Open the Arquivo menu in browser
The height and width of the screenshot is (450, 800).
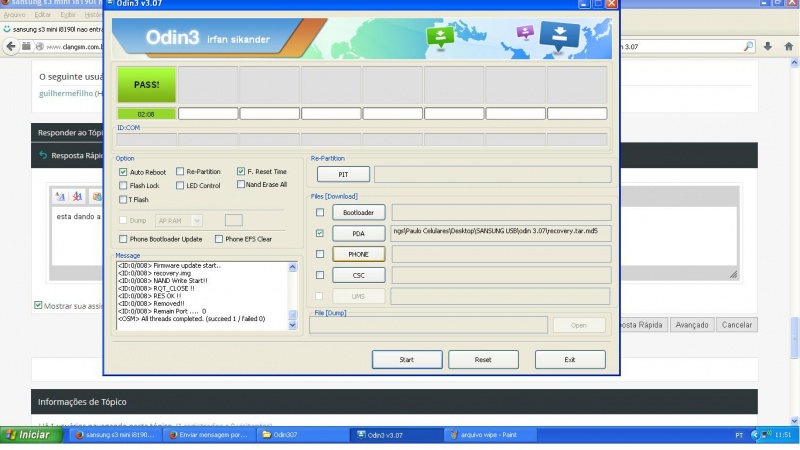[x=14, y=15]
